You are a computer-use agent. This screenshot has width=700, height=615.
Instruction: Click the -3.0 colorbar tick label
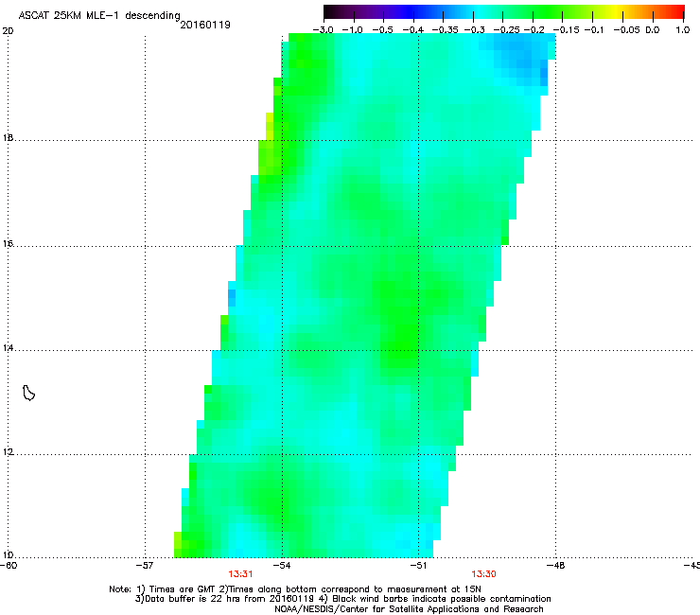coord(324,30)
